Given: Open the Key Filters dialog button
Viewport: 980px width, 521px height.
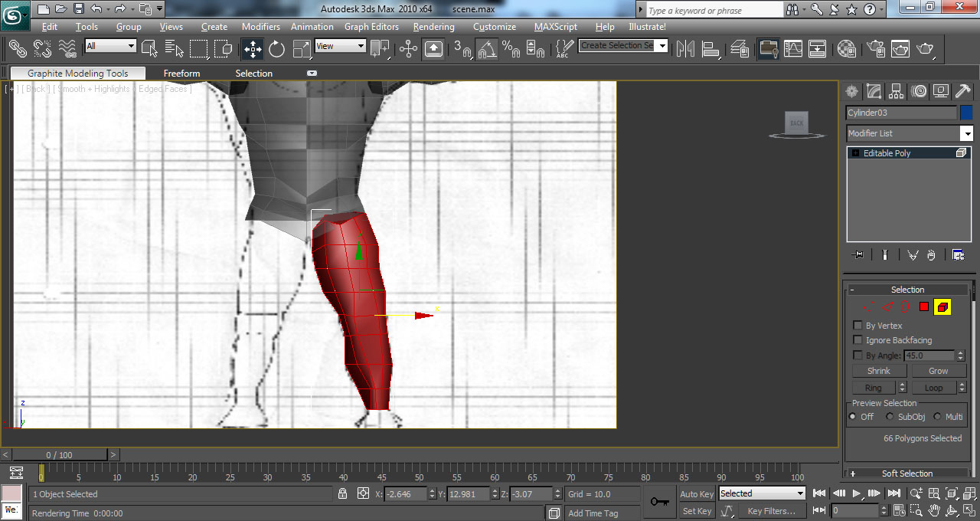Looking at the screenshot, I should (772, 511).
